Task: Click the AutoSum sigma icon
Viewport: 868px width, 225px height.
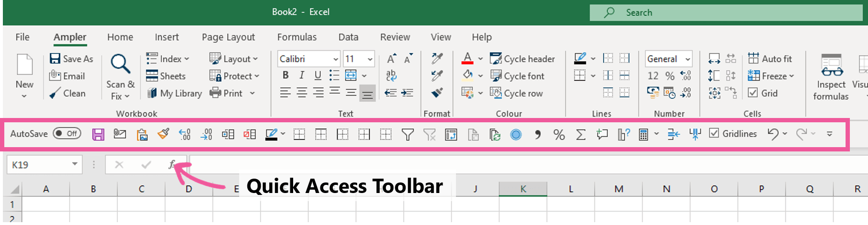Action: click(581, 135)
